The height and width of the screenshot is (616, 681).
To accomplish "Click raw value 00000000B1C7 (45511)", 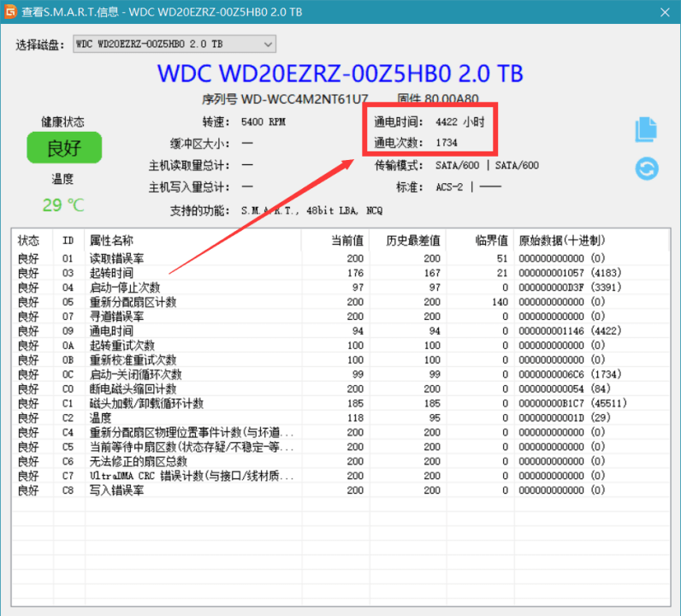I will [572, 403].
